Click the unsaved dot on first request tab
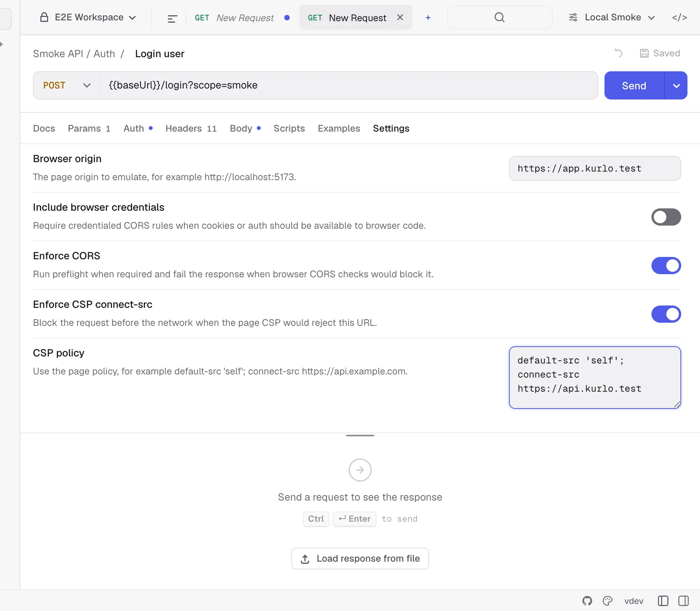Image resolution: width=700 pixels, height=611 pixels. (287, 18)
